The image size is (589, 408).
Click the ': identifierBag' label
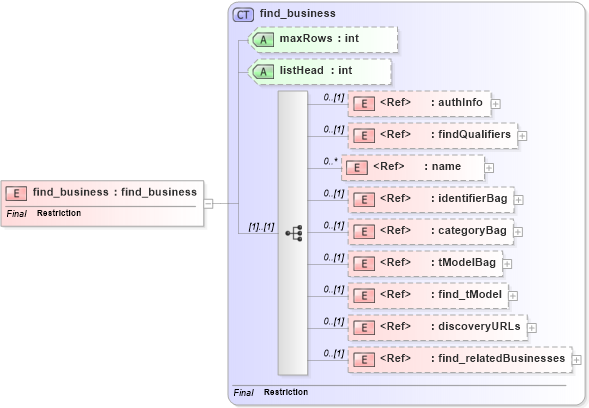pyautogui.click(x=469, y=198)
